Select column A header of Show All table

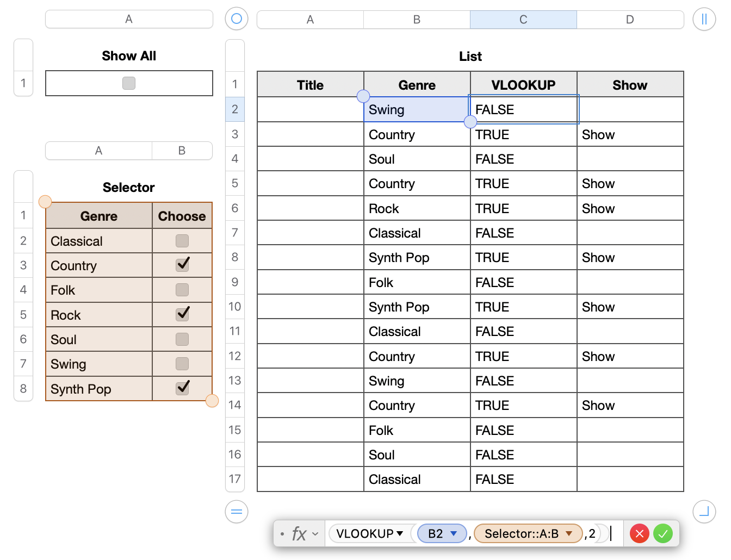pyautogui.click(x=129, y=19)
